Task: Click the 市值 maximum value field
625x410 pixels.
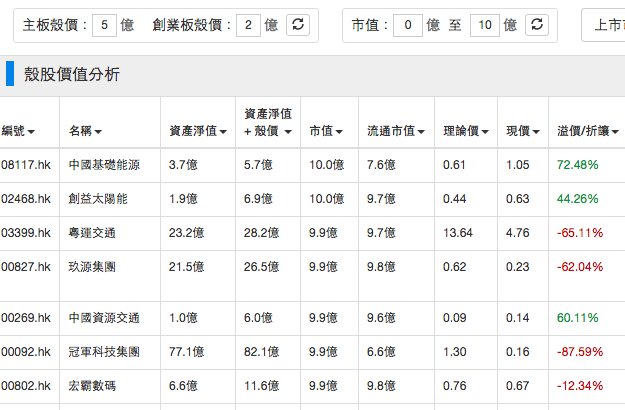Action: (484, 25)
